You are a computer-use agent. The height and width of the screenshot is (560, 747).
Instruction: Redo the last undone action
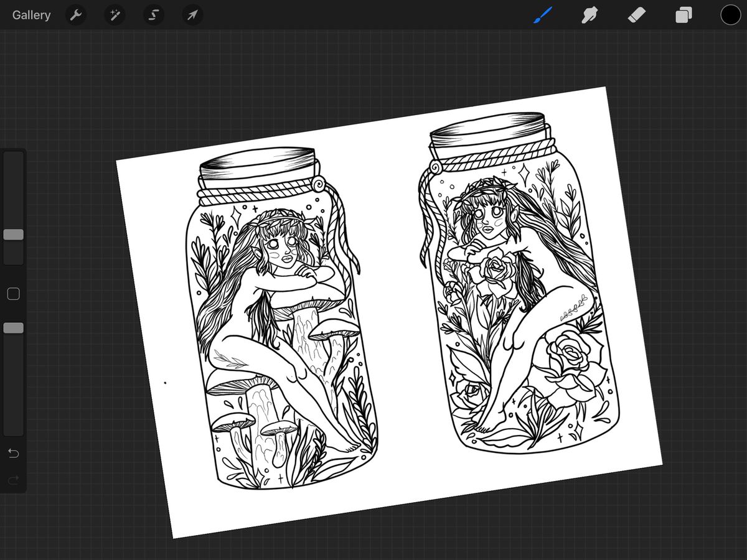click(x=13, y=480)
